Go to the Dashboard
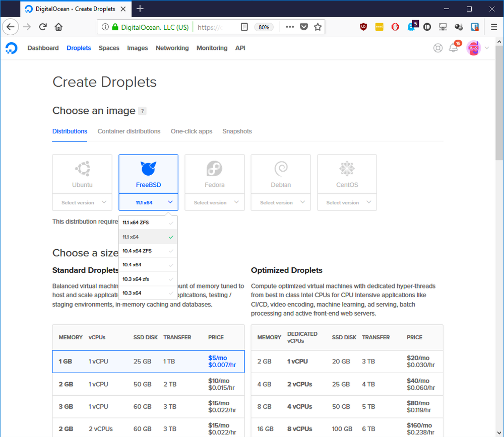The image size is (504, 437). click(43, 48)
